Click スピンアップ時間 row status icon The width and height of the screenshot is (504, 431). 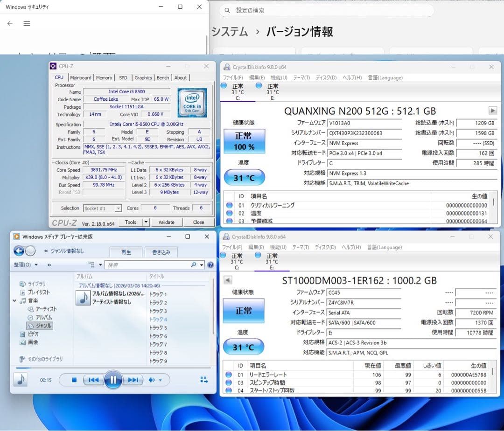pyautogui.click(x=229, y=382)
